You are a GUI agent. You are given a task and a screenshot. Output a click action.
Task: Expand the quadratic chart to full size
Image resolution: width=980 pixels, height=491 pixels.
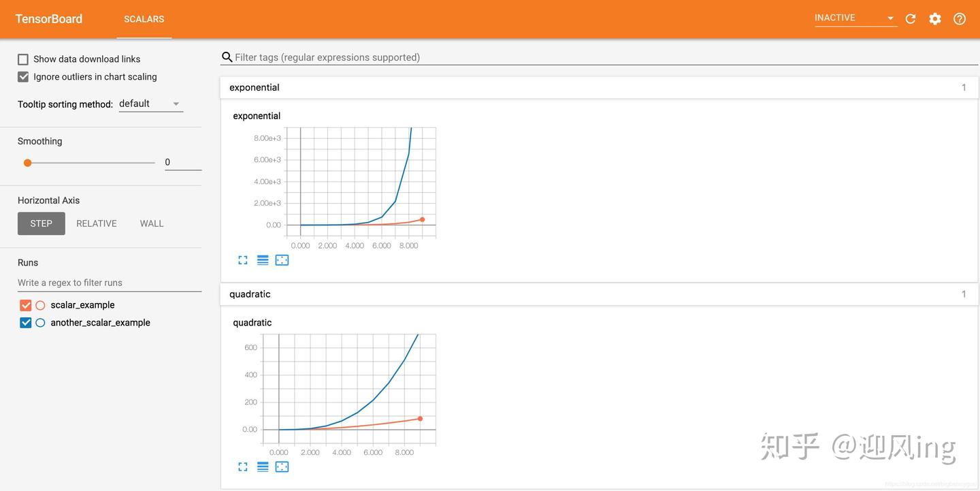(243, 466)
